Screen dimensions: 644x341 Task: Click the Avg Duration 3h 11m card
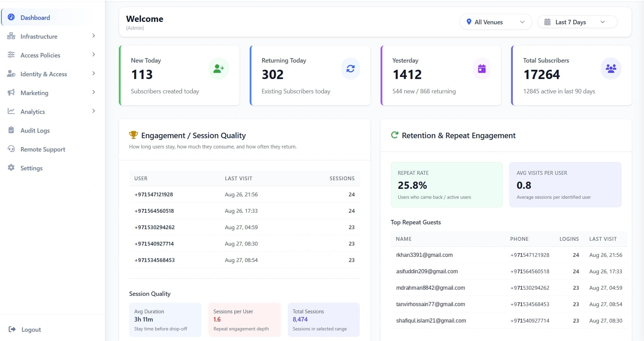[165, 320]
